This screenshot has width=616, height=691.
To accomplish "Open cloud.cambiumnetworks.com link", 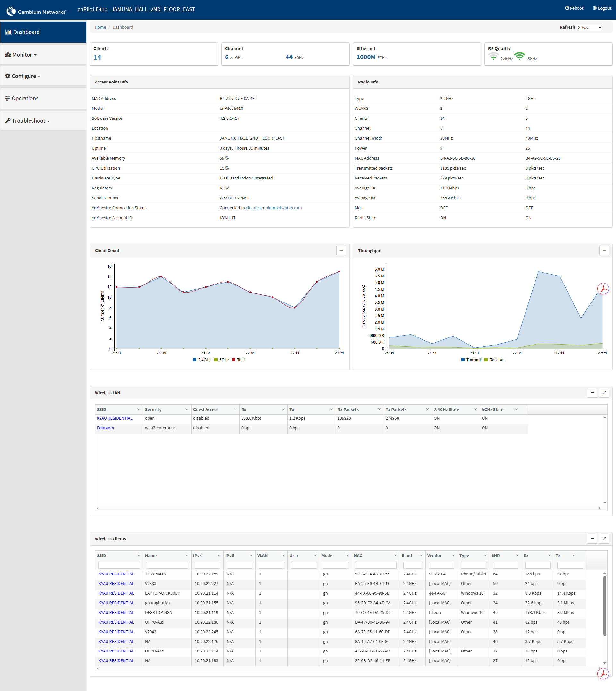I will [x=273, y=208].
